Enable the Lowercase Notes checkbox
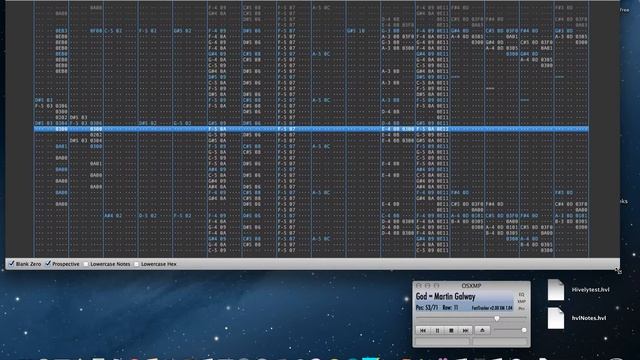The width and height of the screenshot is (640, 360). 86,264
